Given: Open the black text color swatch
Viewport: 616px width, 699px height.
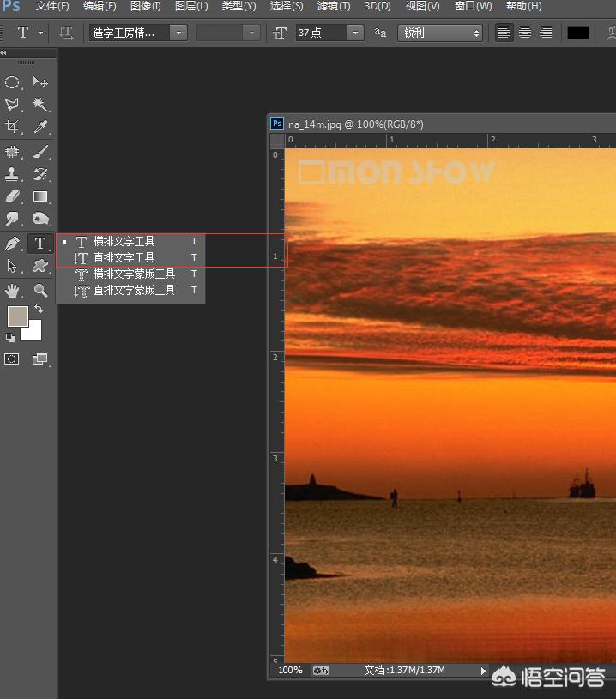Looking at the screenshot, I should pyautogui.click(x=578, y=33).
